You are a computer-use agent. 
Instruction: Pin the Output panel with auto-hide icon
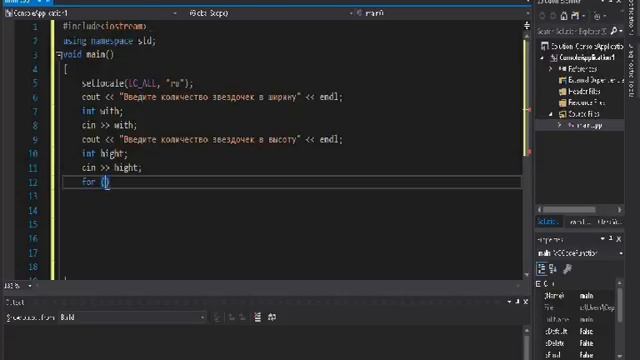point(518,302)
